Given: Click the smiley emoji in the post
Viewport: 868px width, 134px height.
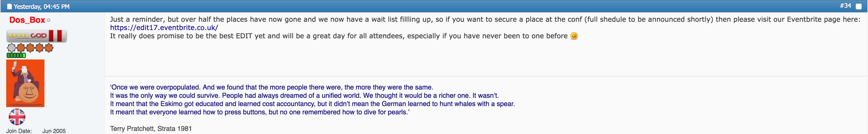Looking at the screenshot, I should pyautogui.click(x=574, y=36).
